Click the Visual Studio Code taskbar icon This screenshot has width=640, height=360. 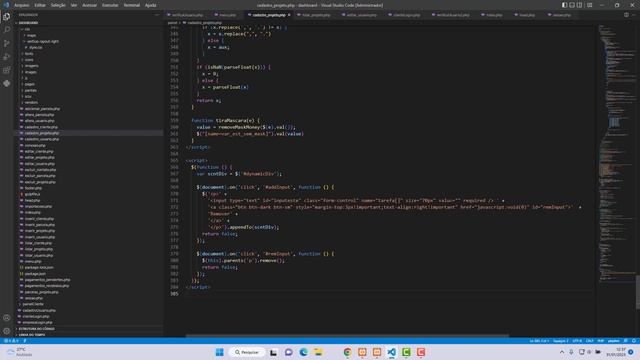coord(391,352)
